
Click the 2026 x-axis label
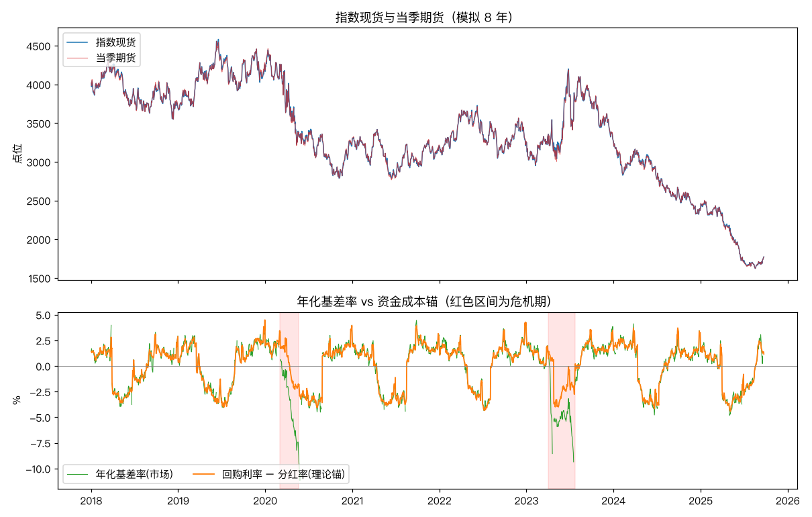(x=787, y=500)
